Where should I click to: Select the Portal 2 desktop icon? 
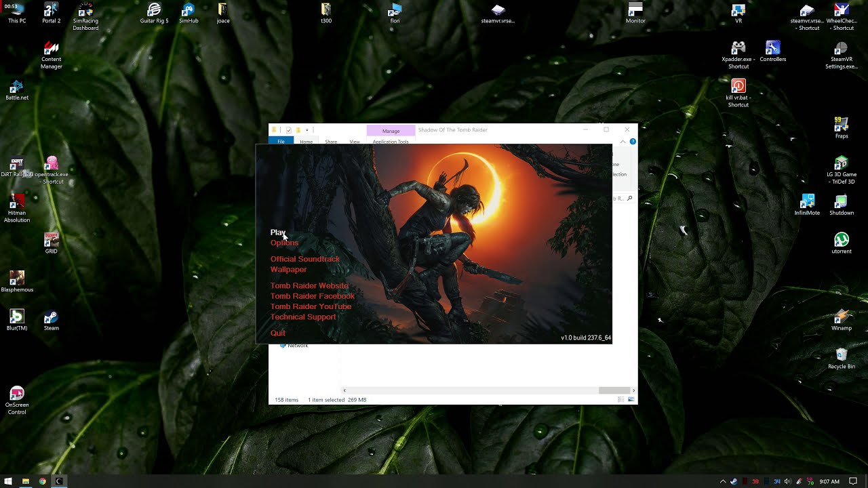click(x=51, y=14)
